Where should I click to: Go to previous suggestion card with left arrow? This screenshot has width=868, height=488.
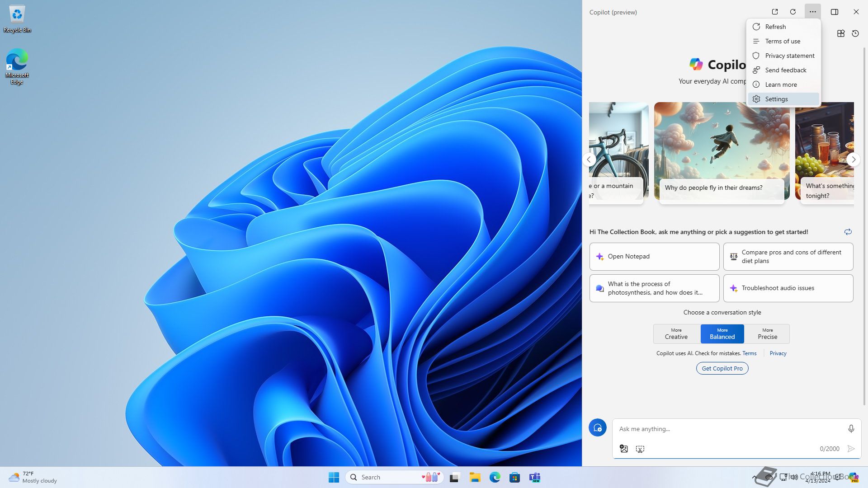pyautogui.click(x=589, y=159)
